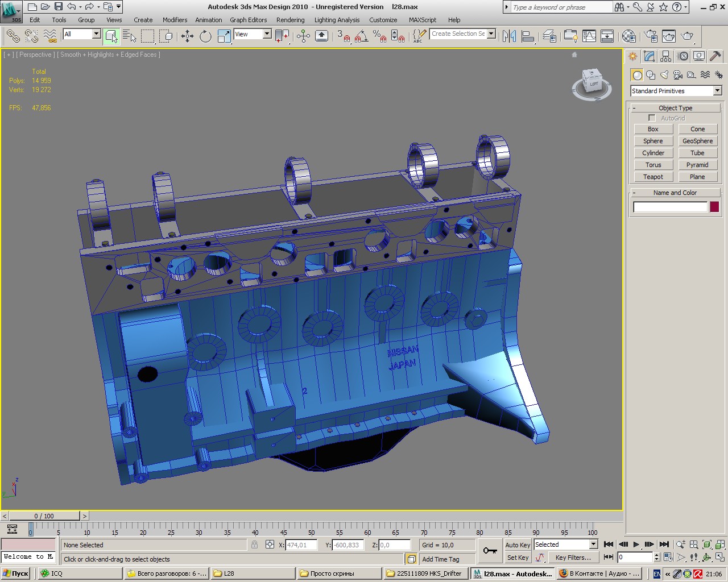Toggle Set Key mode
Screen dimensions: 728x582
pyautogui.click(x=518, y=558)
